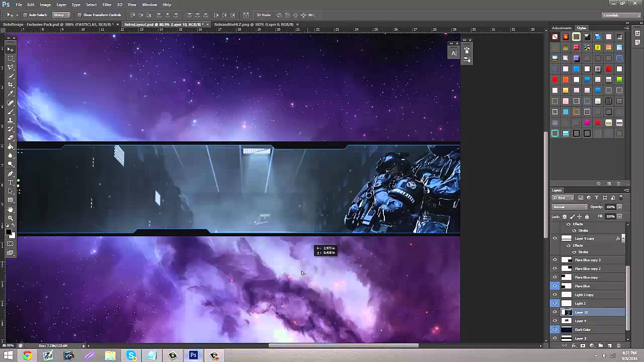Open the Window menu
644x362 pixels.
point(149,5)
